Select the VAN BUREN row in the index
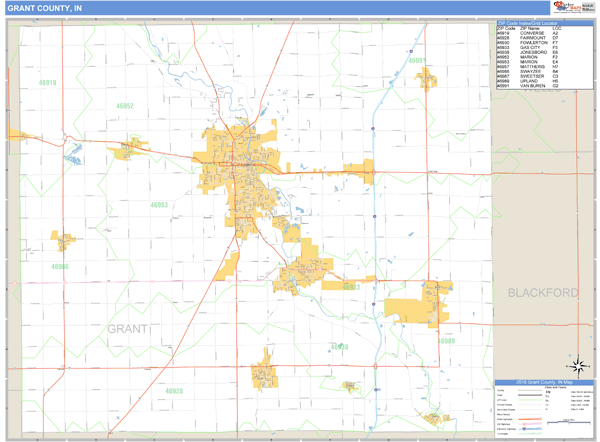The image size is (600, 442). click(x=528, y=86)
